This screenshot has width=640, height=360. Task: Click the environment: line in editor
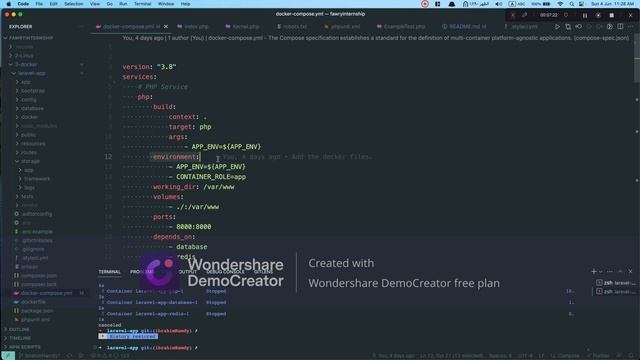coord(176,157)
